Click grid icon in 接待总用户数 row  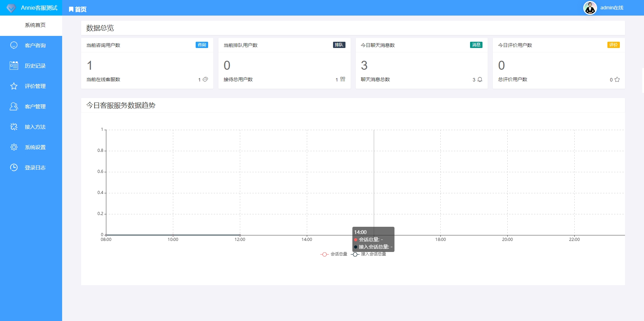(x=343, y=79)
